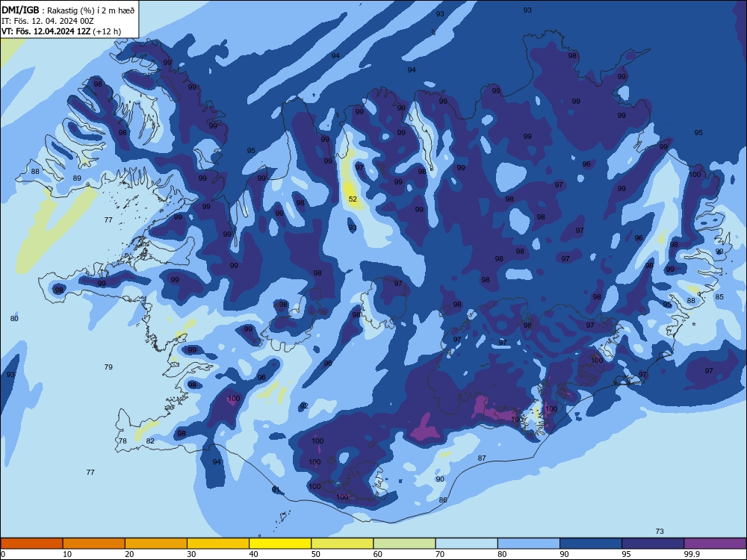This screenshot has width=747, height=560.
Task: Click the 52 humidity value on the yellow patch
Action: coord(353,199)
